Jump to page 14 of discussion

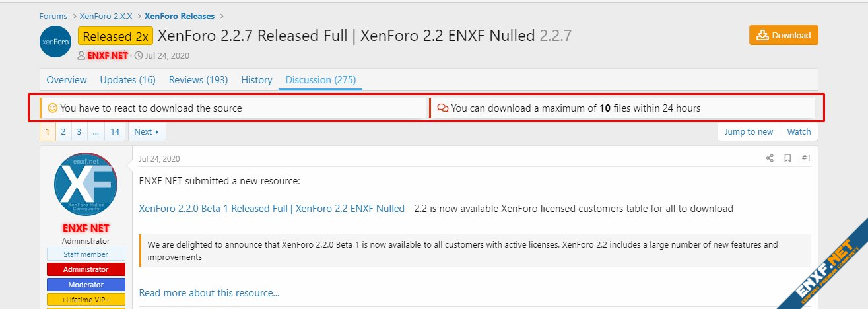tap(115, 132)
